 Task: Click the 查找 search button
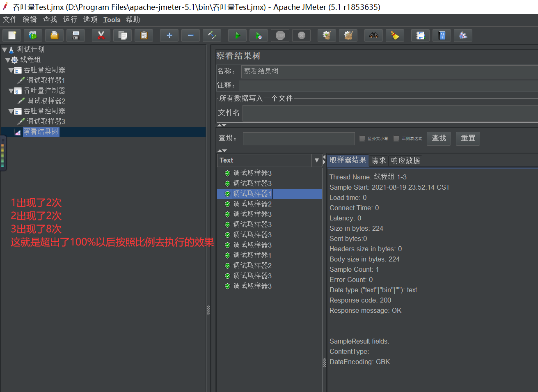439,139
